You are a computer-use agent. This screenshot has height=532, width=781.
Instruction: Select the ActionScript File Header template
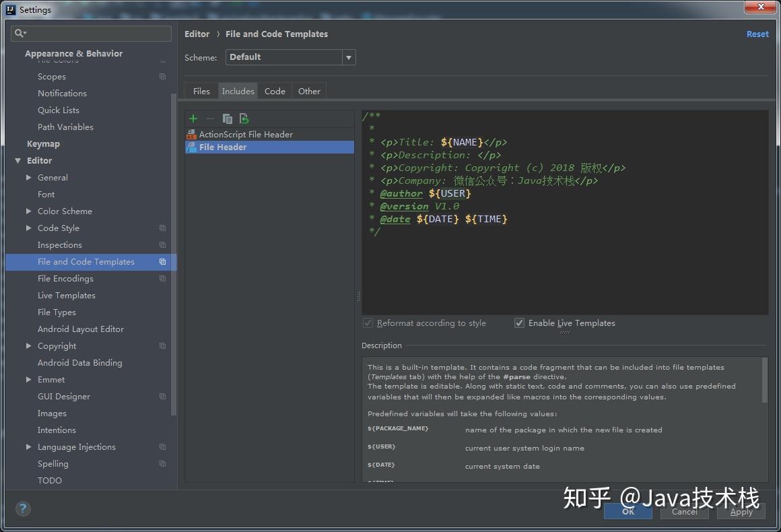tap(246, 134)
